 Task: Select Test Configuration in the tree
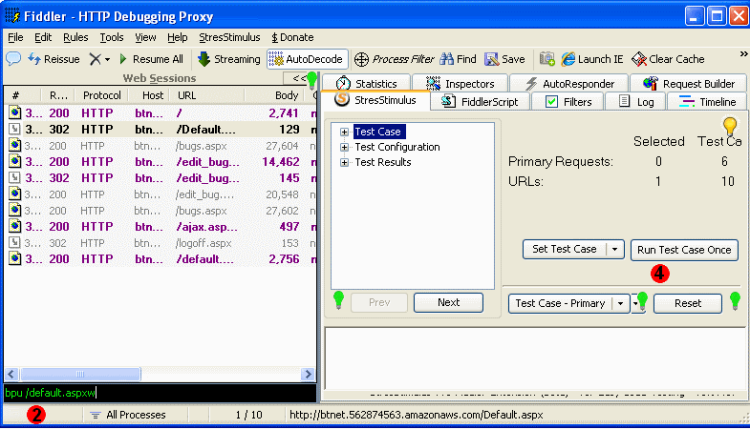tap(397, 147)
